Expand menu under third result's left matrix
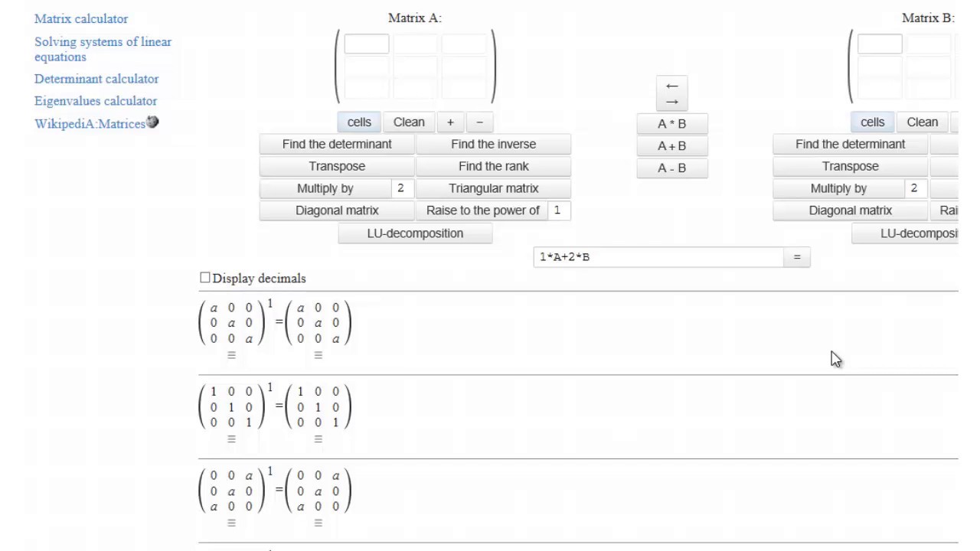Viewport: 980px width, 551px height. pos(231,523)
